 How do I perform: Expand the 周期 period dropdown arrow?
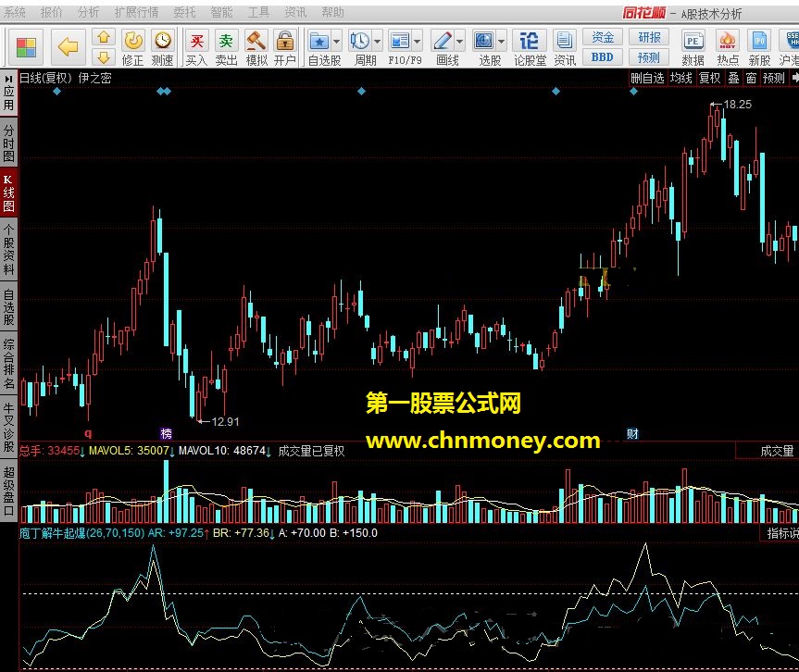377,42
